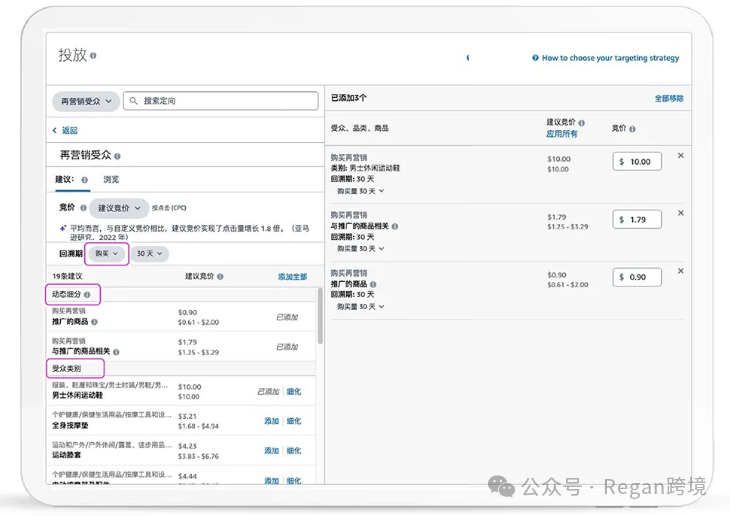This screenshot has height=516, width=730.
Task: Open the 再营销受众 dropdown
Action: click(x=85, y=101)
